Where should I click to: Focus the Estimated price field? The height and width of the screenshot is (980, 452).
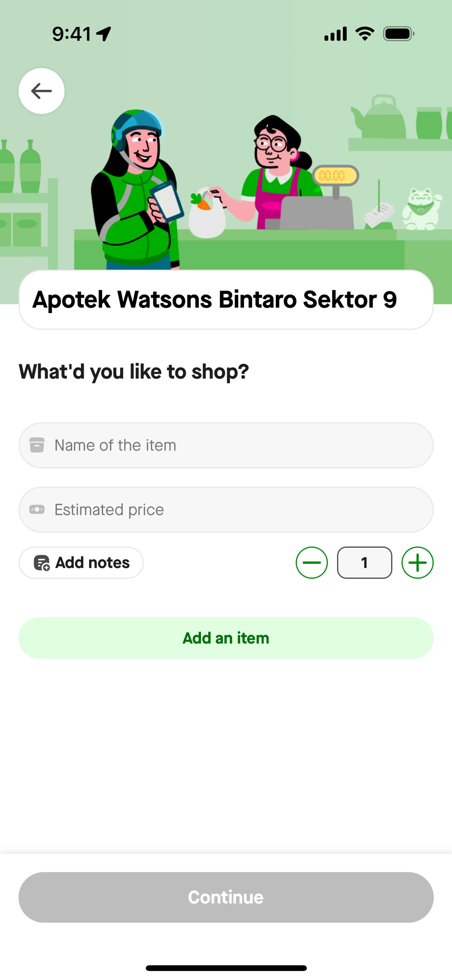click(236, 509)
